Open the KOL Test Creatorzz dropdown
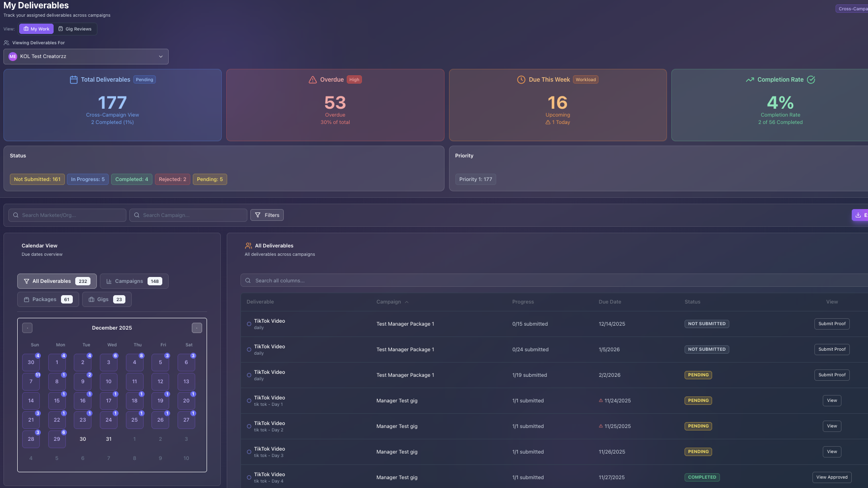 pos(160,56)
